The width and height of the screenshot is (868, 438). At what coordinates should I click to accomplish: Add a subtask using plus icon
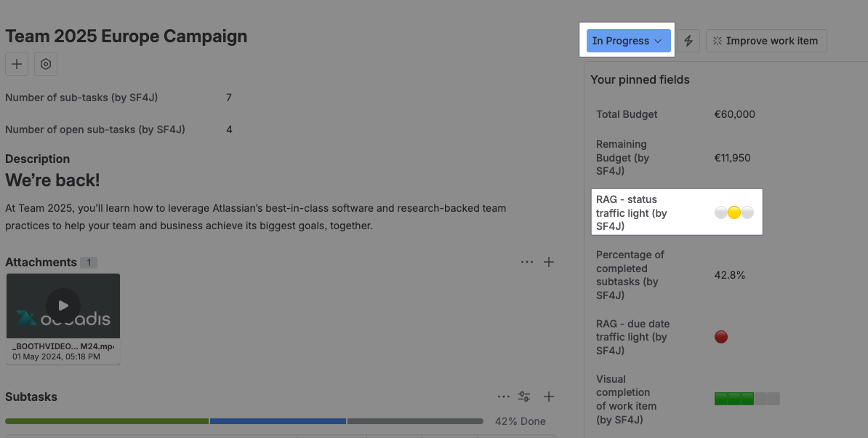pyautogui.click(x=549, y=397)
